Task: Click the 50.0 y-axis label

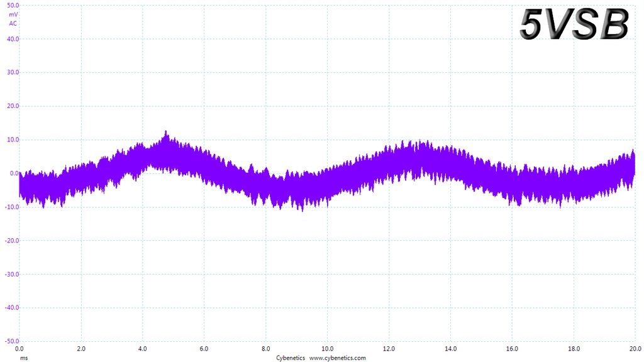Action: (13, 5)
